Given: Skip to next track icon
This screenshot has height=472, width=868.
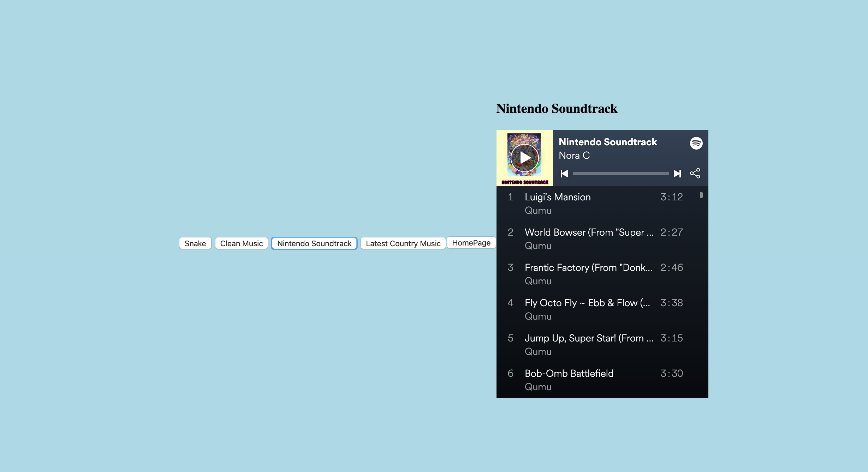Looking at the screenshot, I should tap(677, 174).
